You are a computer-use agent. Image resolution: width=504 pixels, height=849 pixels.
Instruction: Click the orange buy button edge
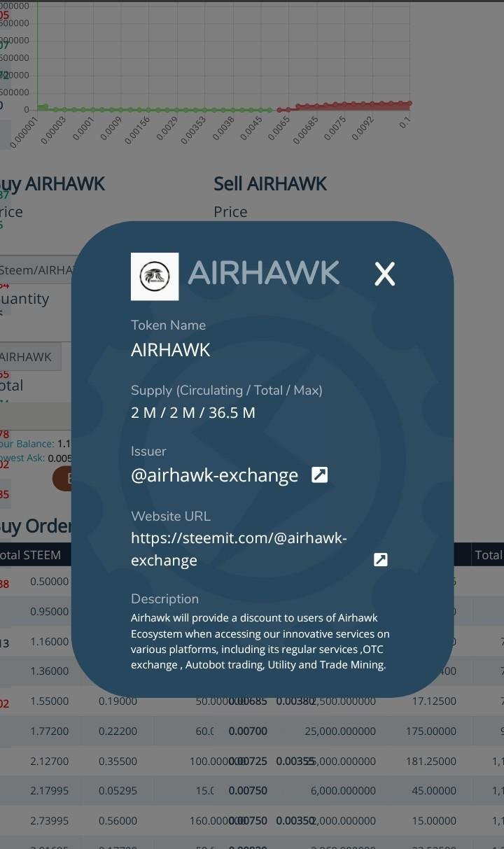point(62,479)
